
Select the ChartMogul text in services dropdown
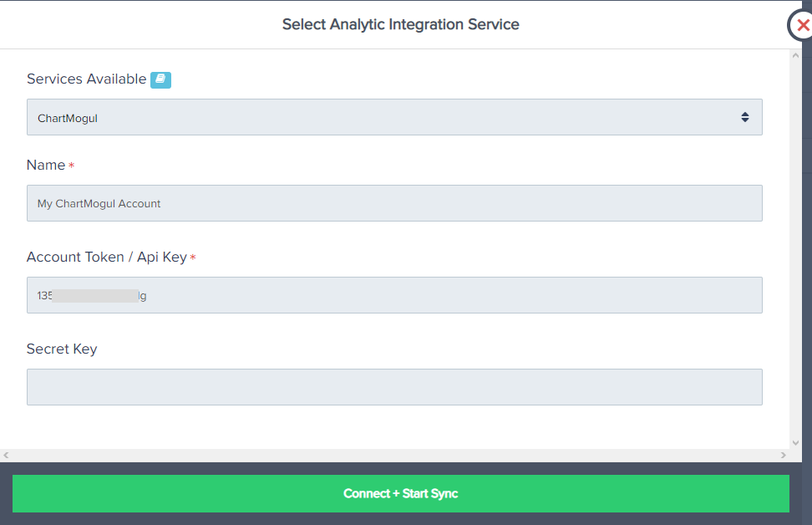(68, 119)
